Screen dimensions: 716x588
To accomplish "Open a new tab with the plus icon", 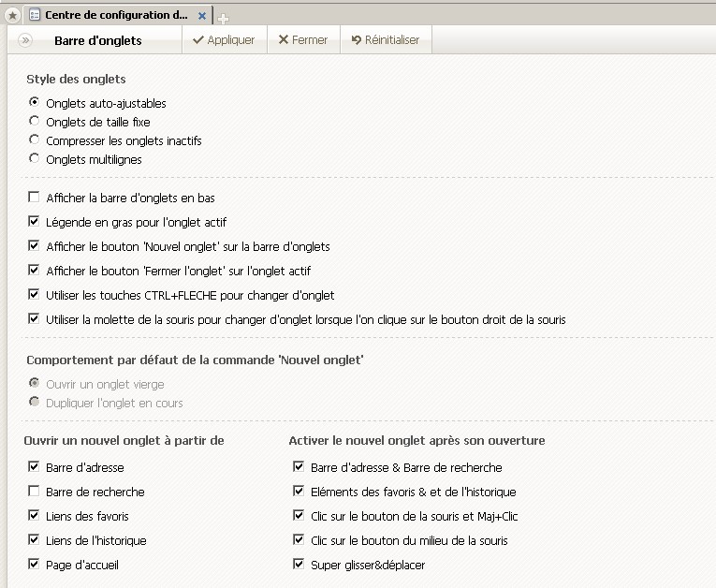I will [223, 19].
